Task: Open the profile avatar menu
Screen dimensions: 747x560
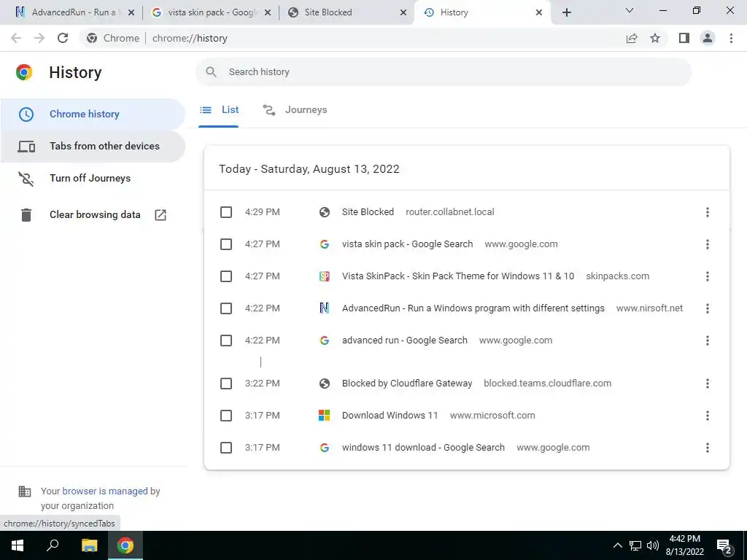Action: (708, 38)
